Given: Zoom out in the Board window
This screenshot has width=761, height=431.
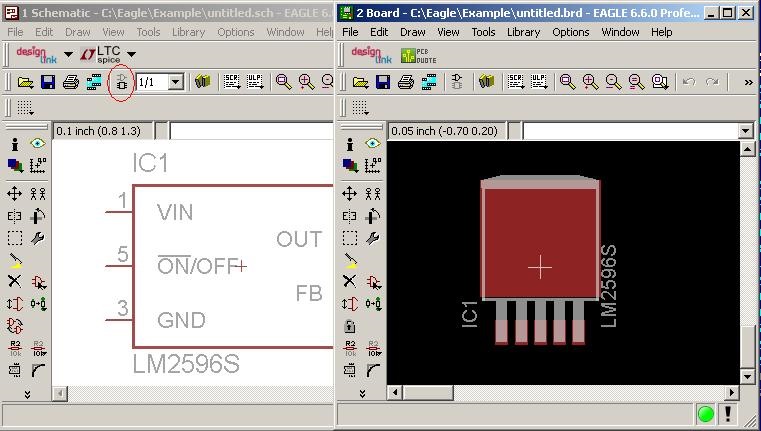Looking at the screenshot, I should point(613,82).
